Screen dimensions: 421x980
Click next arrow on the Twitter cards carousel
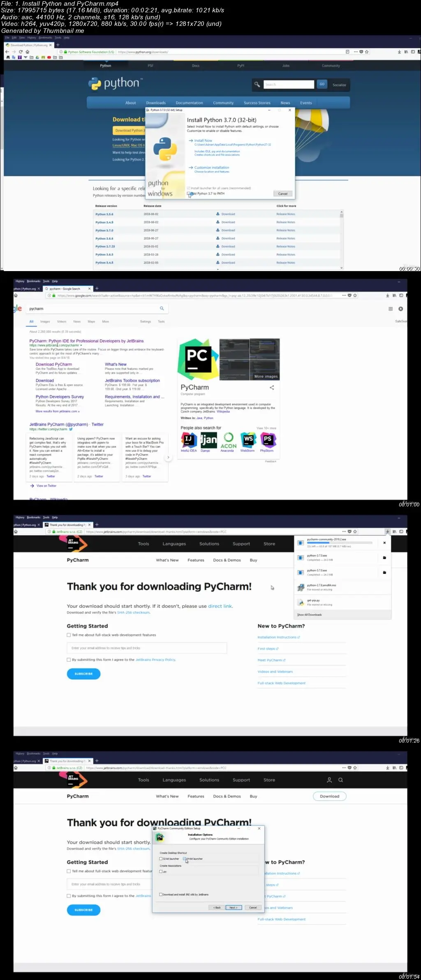168,457
